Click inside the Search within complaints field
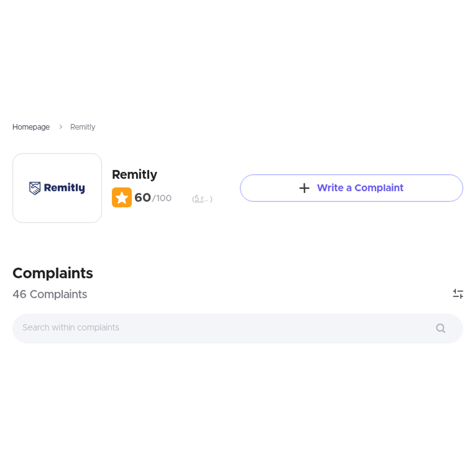 click(159, 328)
